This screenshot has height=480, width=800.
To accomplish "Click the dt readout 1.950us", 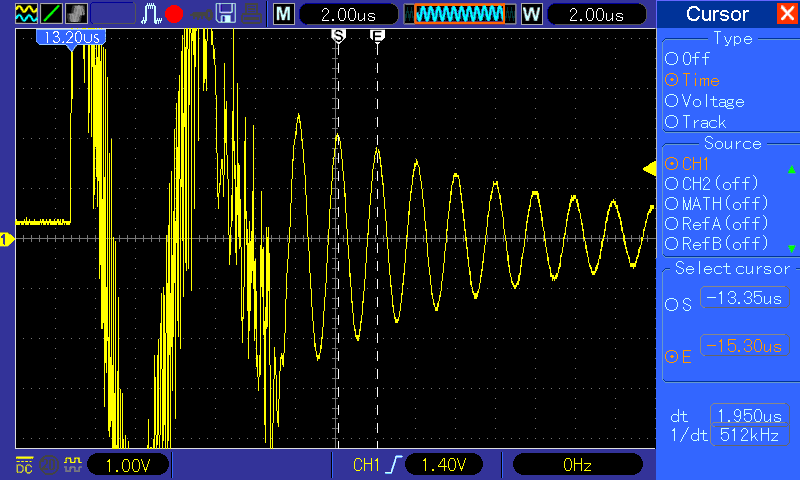I will coord(749,415).
